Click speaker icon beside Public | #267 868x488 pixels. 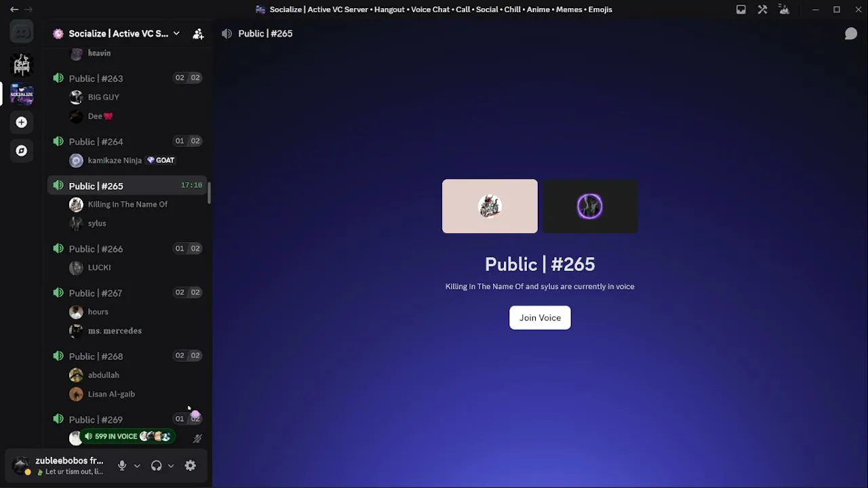point(58,292)
